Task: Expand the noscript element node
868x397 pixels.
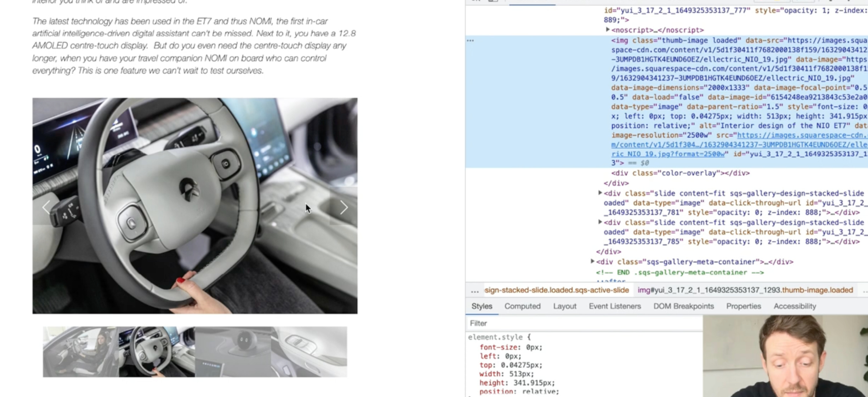Action: (x=608, y=30)
